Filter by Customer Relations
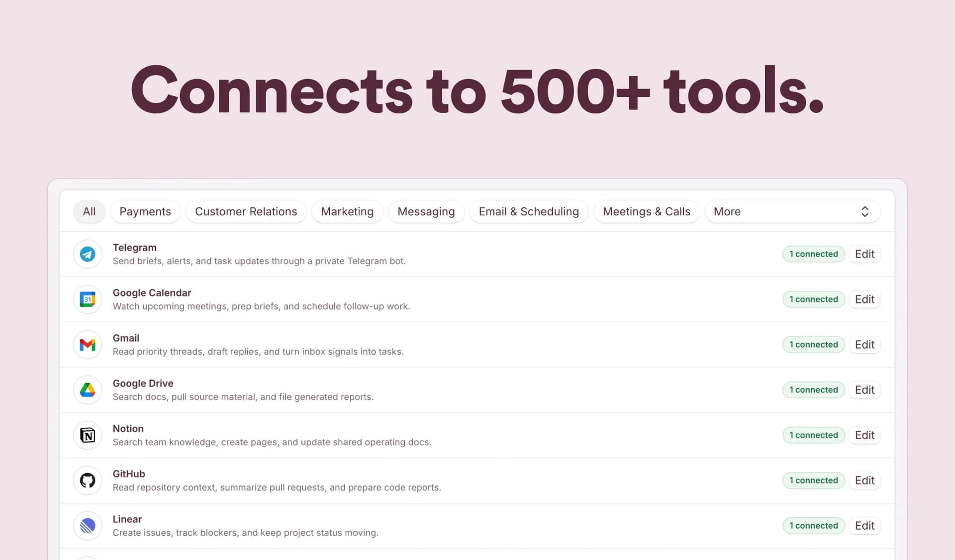 (246, 211)
